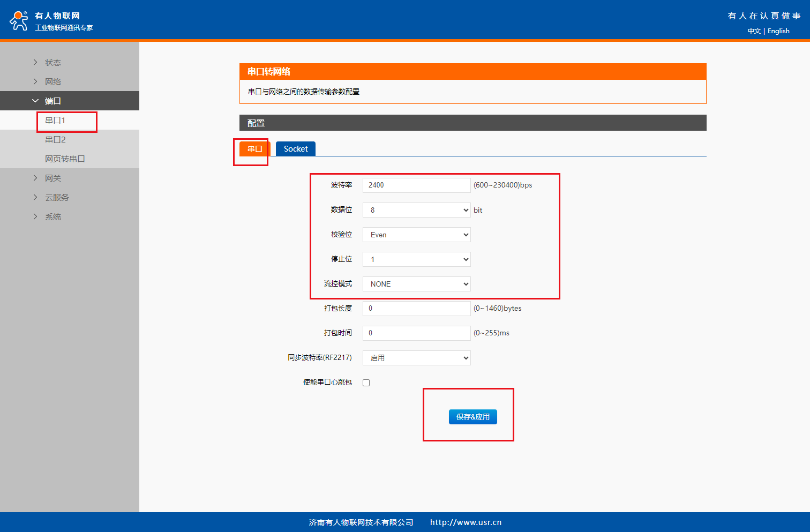Switch to the Socket tab
810x532 pixels.
click(295, 149)
